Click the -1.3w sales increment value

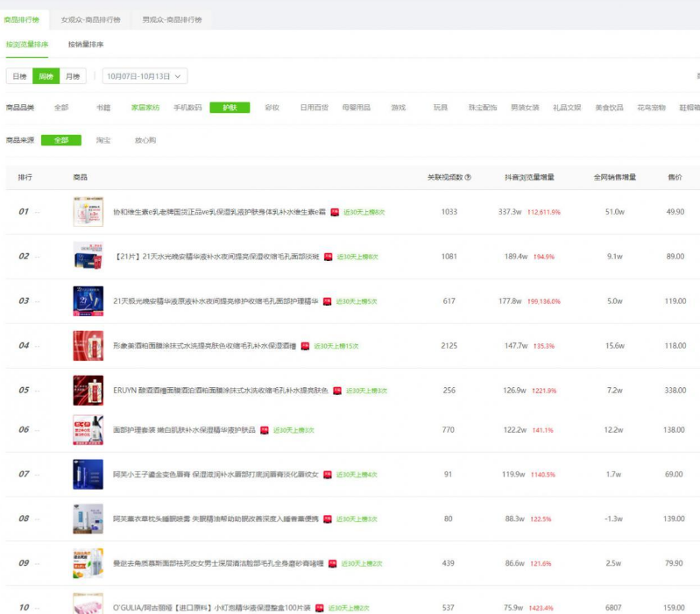(614, 519)
